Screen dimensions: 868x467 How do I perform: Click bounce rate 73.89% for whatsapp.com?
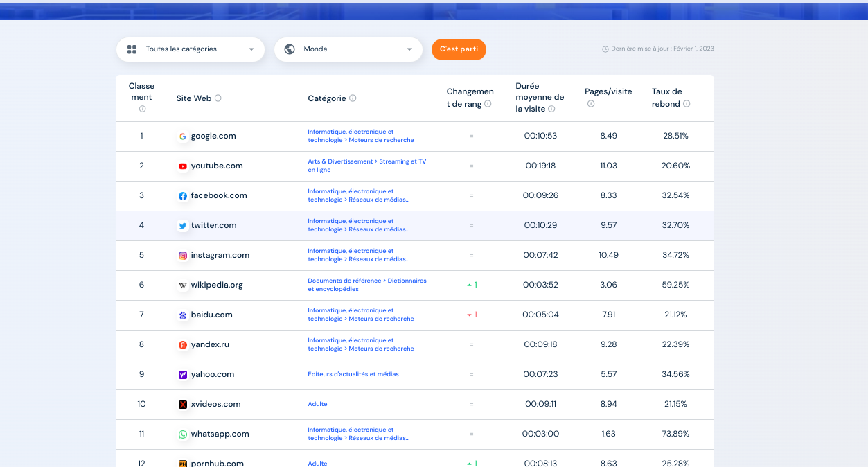[675, 434]
